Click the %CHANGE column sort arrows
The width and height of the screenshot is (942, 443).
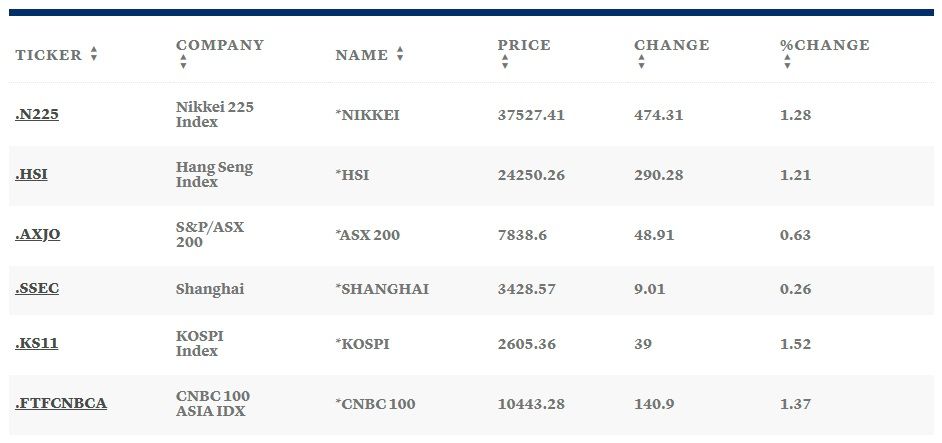click(x=787, y=61)
